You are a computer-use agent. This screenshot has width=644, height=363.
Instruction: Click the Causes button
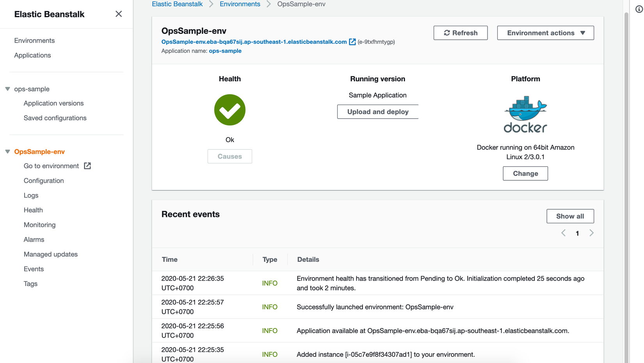[230, 157]
